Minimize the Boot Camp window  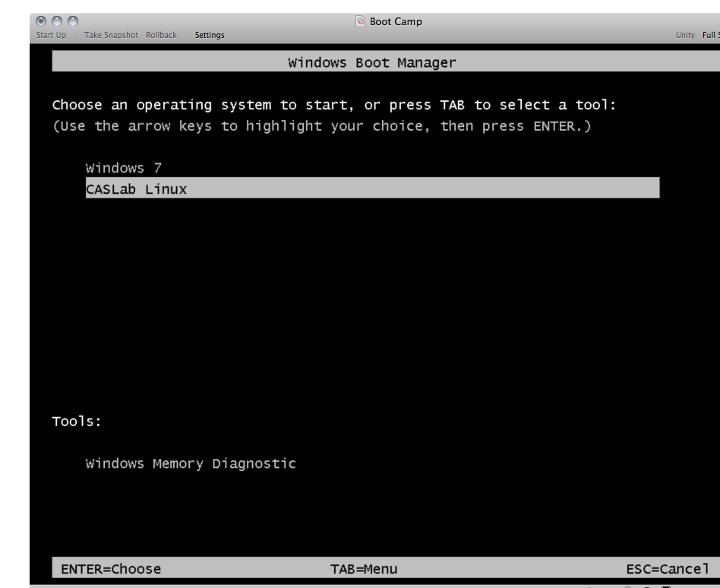coord(57,21)
